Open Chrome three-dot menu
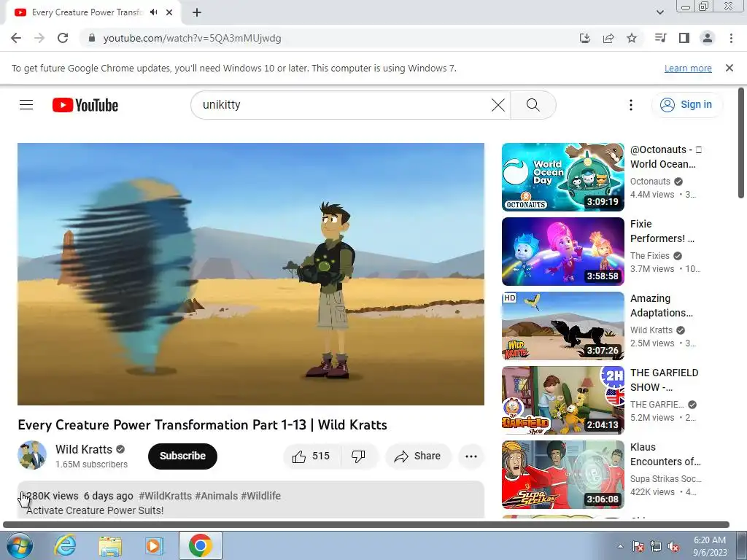This screenshot has height=560, width=747. 731,38
